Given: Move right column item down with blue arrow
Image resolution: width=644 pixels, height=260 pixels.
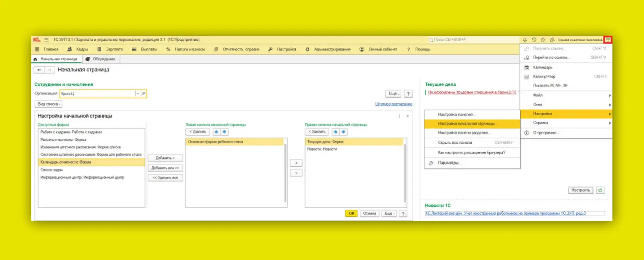Looking at the screenshot, I should click(x=343, y=132).
